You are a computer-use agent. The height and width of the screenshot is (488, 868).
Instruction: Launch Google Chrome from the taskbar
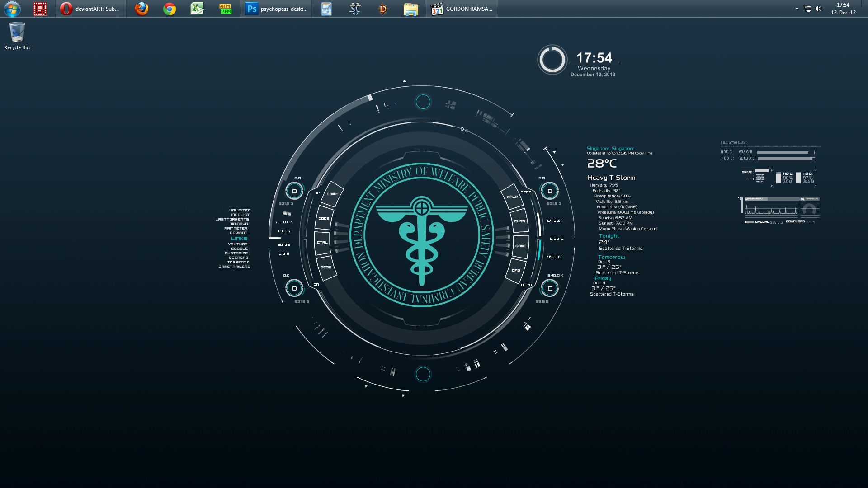(170, 9)
